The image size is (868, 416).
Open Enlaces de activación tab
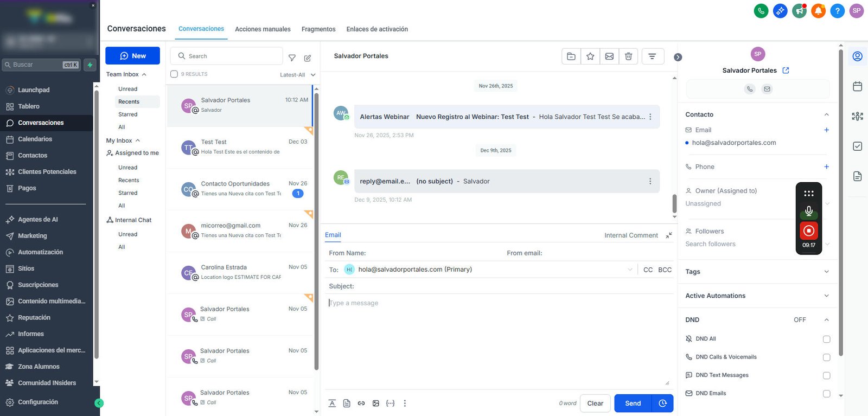point(377,29)
